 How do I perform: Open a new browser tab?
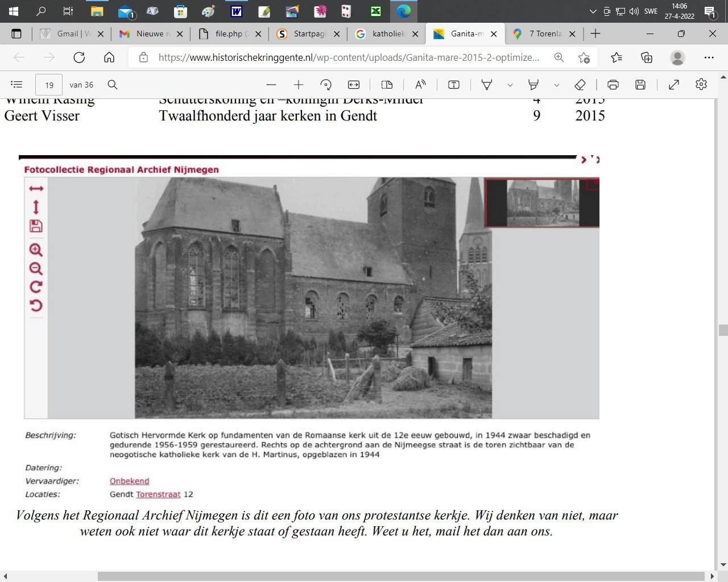pyautogui.click(x=595, y=34)
